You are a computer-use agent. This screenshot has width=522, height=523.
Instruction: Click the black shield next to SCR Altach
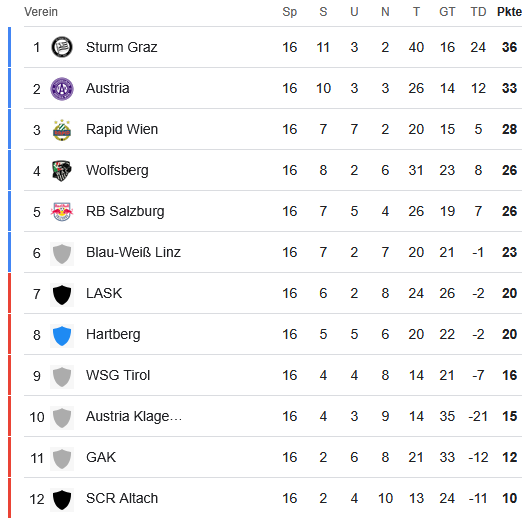62,500
